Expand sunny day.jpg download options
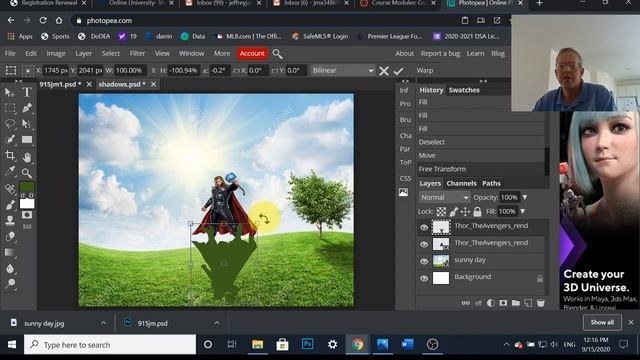 tap(103, 323)
